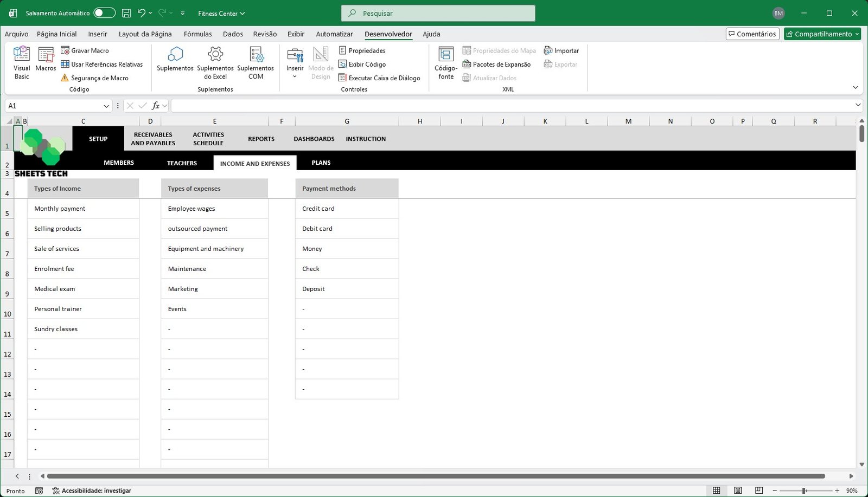Go to the MEMBERS section link
Screen dimensions: 868x497
point(119,163)
